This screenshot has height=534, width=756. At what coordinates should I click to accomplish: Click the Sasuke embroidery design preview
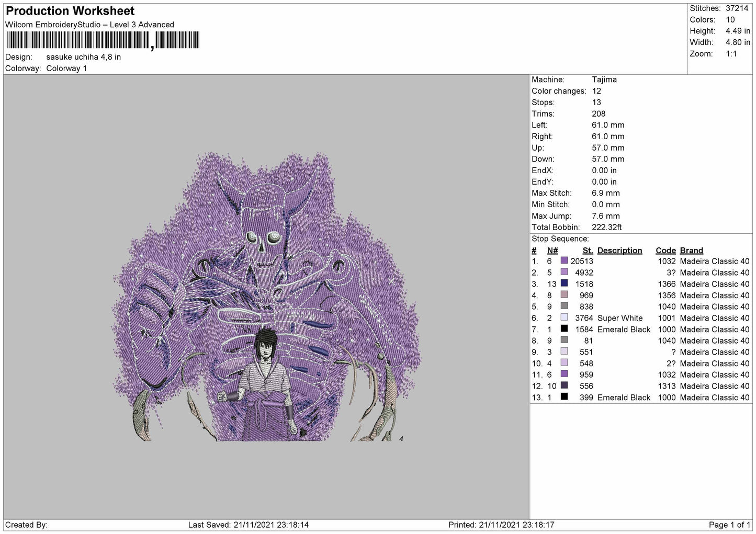(266, 297)
